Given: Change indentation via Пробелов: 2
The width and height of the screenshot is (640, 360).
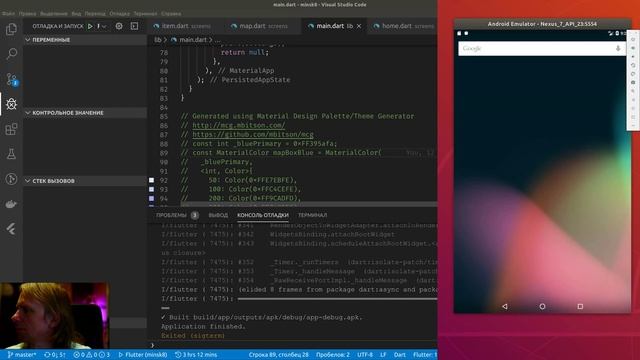Looking at the screenshot, I should 333,355.
